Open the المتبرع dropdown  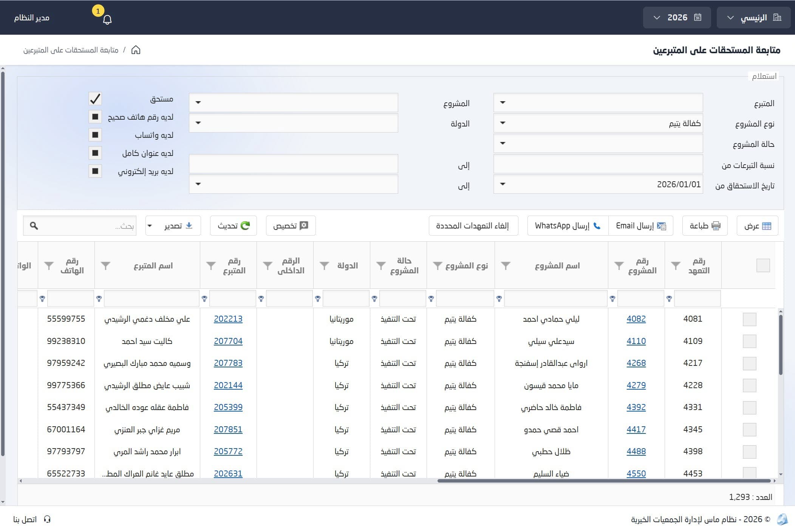598,103
